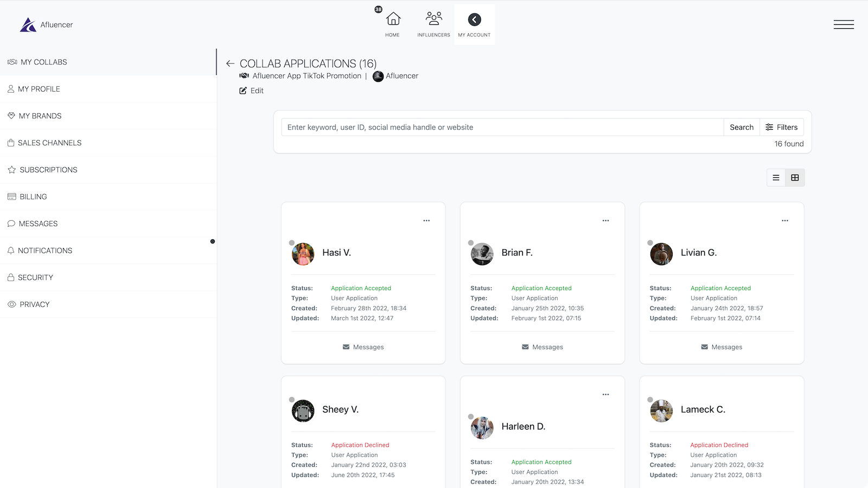Click the Sheey V. name

(340, 409)
